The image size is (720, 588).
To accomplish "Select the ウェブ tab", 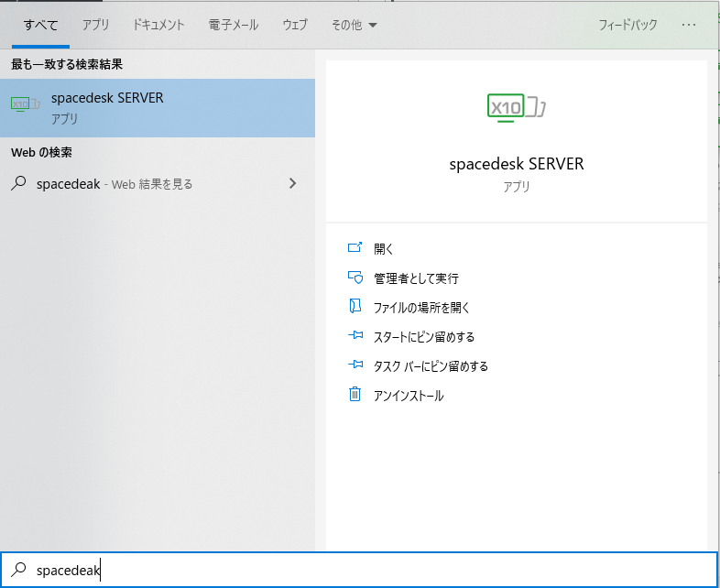I will pos(295,25).
